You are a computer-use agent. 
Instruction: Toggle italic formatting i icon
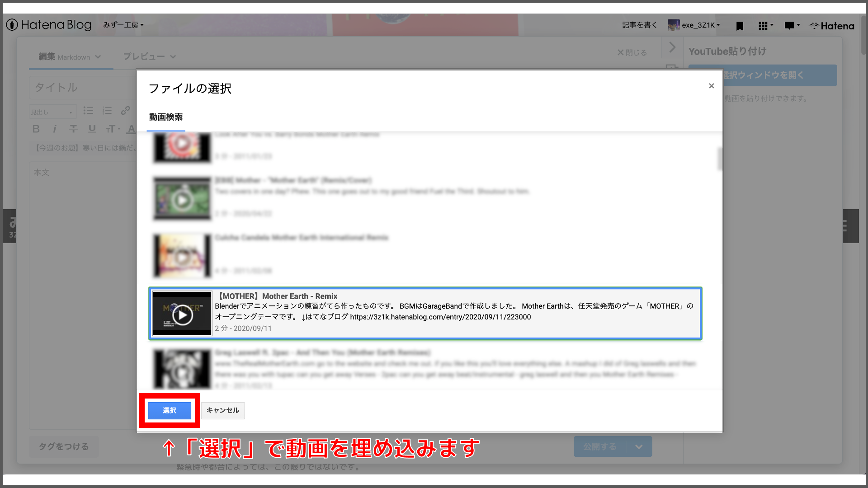coord(55,129)
